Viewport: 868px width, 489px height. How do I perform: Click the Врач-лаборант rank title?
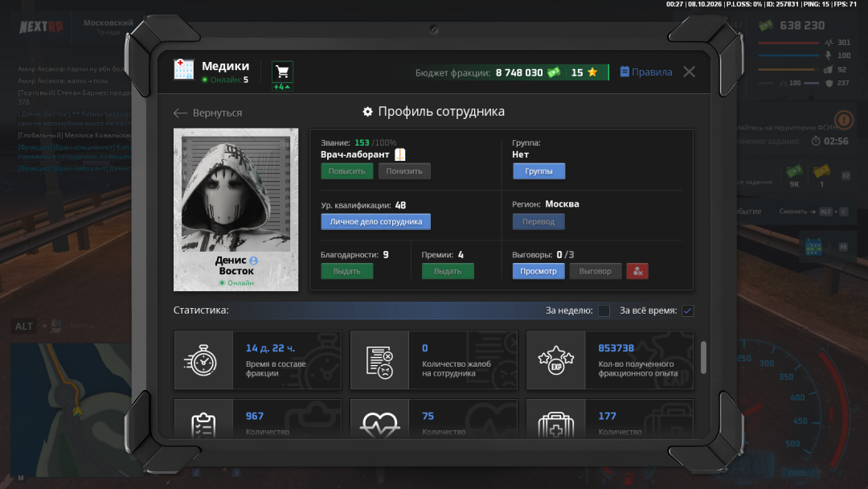(355, 154)
